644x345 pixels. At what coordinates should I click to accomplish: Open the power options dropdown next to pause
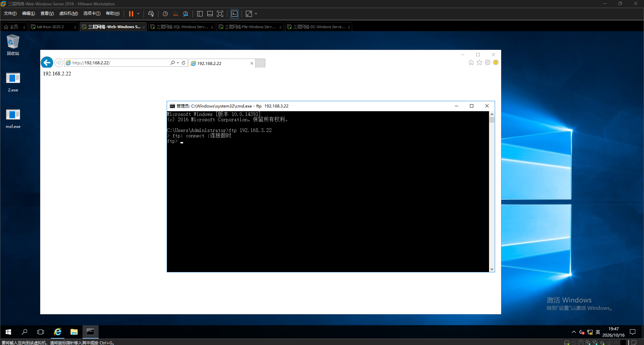138,14
